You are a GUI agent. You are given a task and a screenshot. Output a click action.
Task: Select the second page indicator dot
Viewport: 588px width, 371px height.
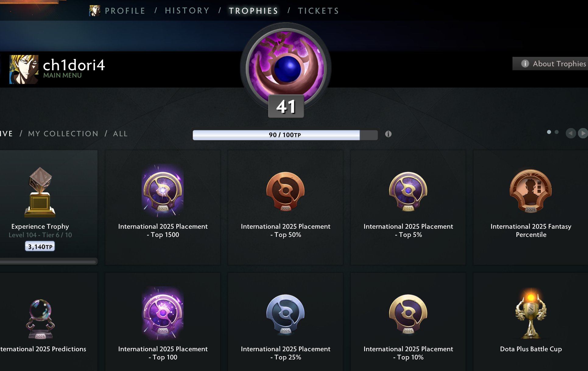coord(557,132)
